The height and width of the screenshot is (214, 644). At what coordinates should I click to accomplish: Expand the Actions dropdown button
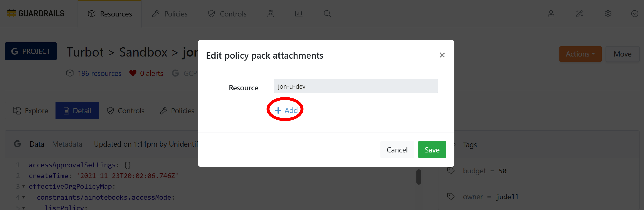click(580, 54)
